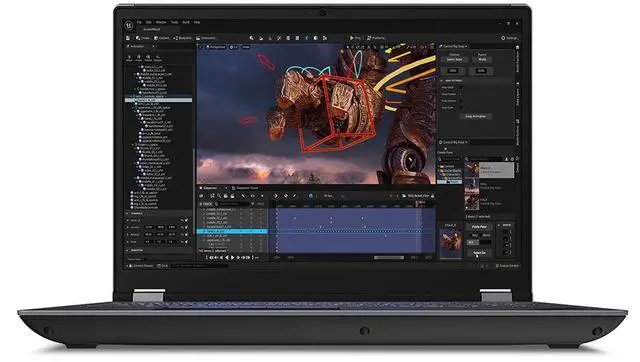The width and height of the screenshot is (640, 362).
Task: Open the Edit menu
Action: (149, 22)
